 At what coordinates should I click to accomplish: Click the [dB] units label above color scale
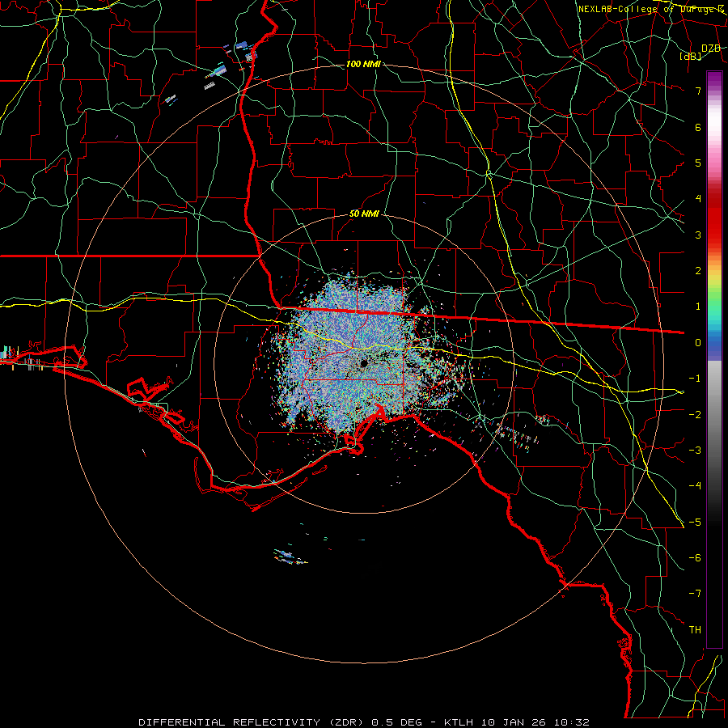pos(691,56)
